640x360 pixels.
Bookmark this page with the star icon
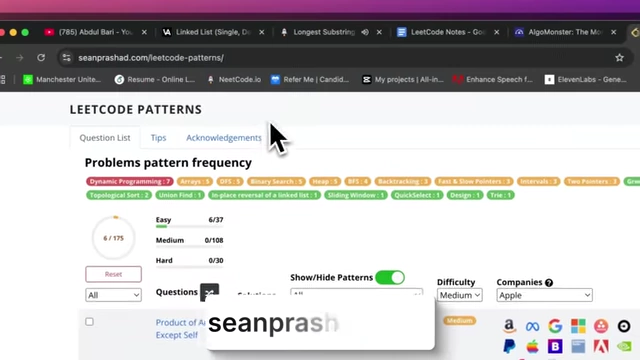coord(620,58)
